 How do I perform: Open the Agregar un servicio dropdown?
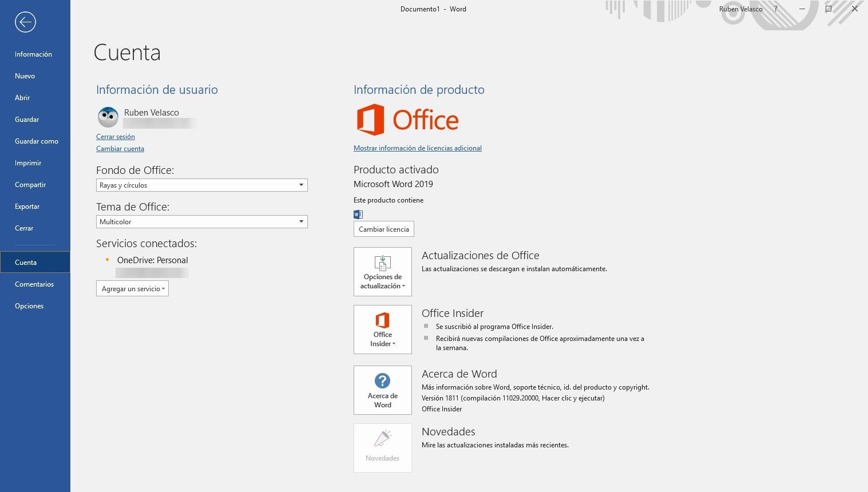(x=132, y=289)
